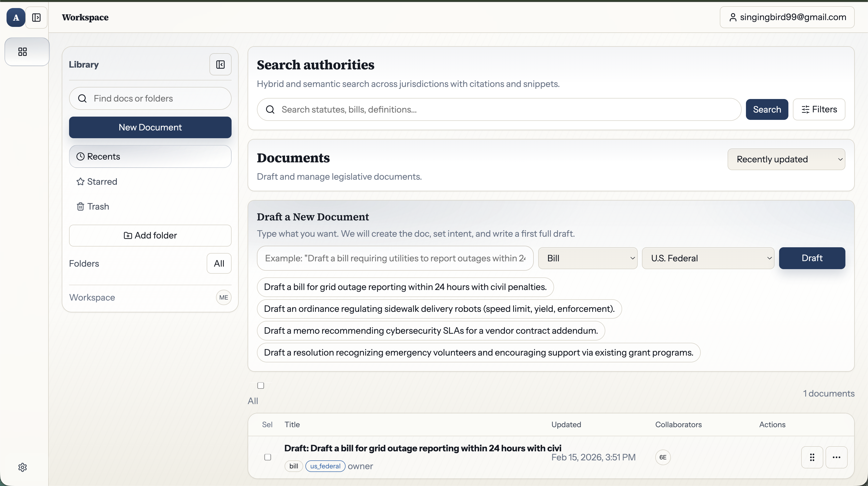
Task: Toggle the main sidebar panel icon
Action: (x=36, y=18)
